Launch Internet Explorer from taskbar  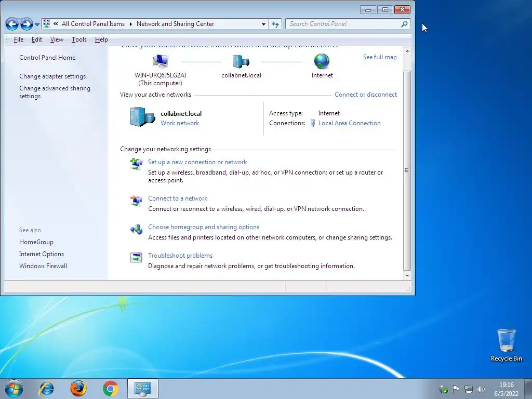point(46,389)
